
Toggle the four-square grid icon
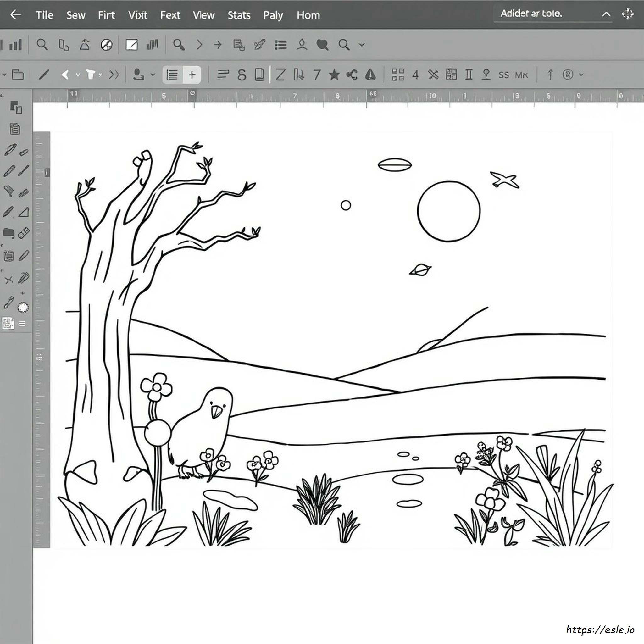[x=398, y=75]
